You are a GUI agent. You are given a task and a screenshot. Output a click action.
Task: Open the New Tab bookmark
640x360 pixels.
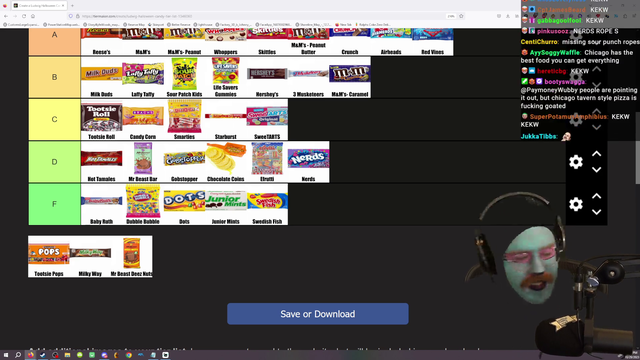pos(343,24)
